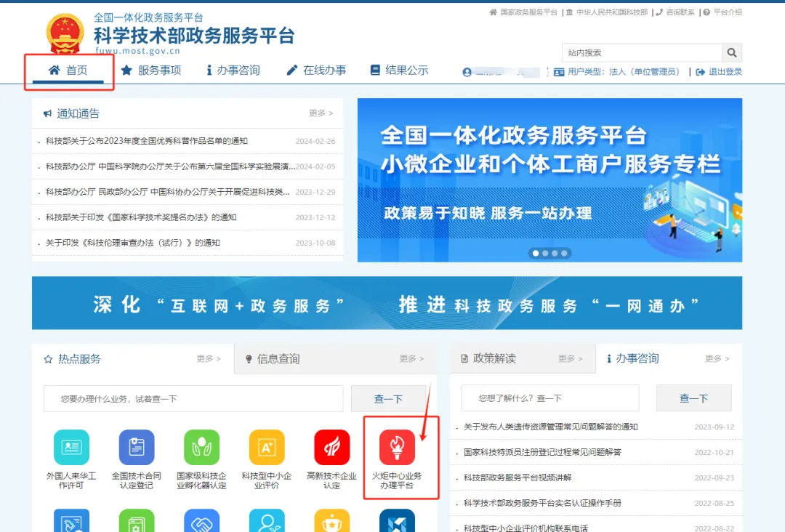Click the 站内搜索 input field
The width and height of the screenshot is (785, 532).
point(641,52)
